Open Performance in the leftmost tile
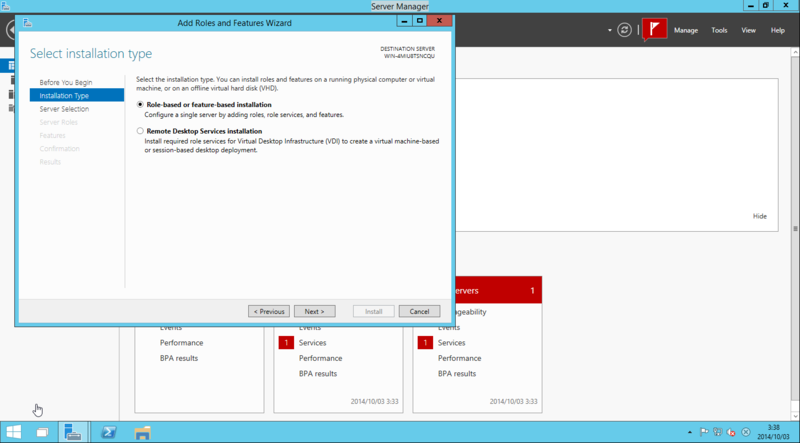Screen dimensions: 800x443 181,342
